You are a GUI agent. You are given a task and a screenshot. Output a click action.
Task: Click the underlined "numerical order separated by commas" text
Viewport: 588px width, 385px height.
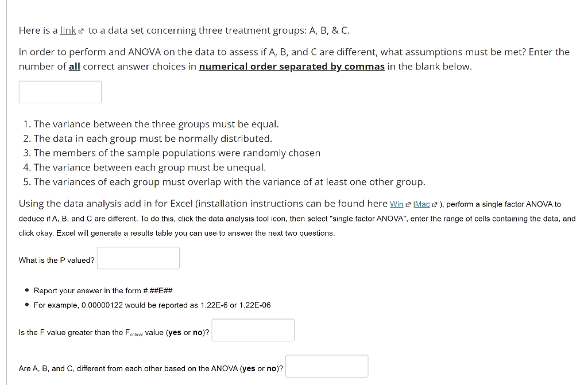click(x=291, y=66)
